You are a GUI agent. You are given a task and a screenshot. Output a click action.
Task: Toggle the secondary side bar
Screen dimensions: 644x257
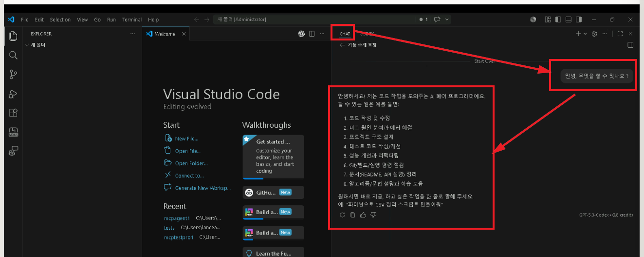(x=578, y=20)
